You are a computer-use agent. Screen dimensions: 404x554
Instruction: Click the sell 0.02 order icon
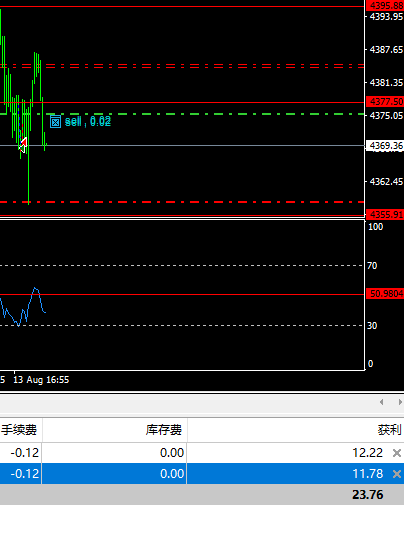(x=55, y=122)
